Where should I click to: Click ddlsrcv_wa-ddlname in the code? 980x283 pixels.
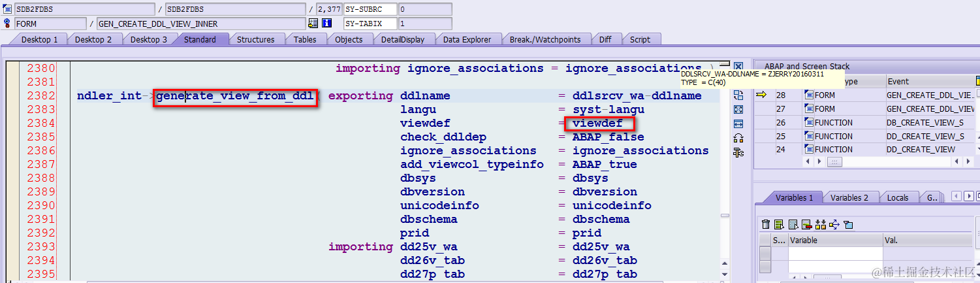637,96
